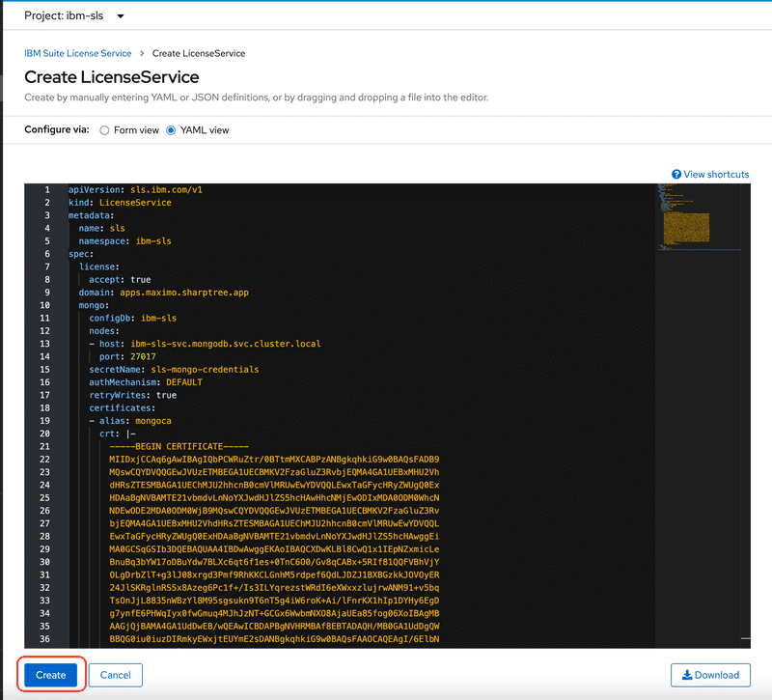Select the Form view radio button
This screenshot has width=772, height=700.
pyautogui.click(x=104, y=130)
